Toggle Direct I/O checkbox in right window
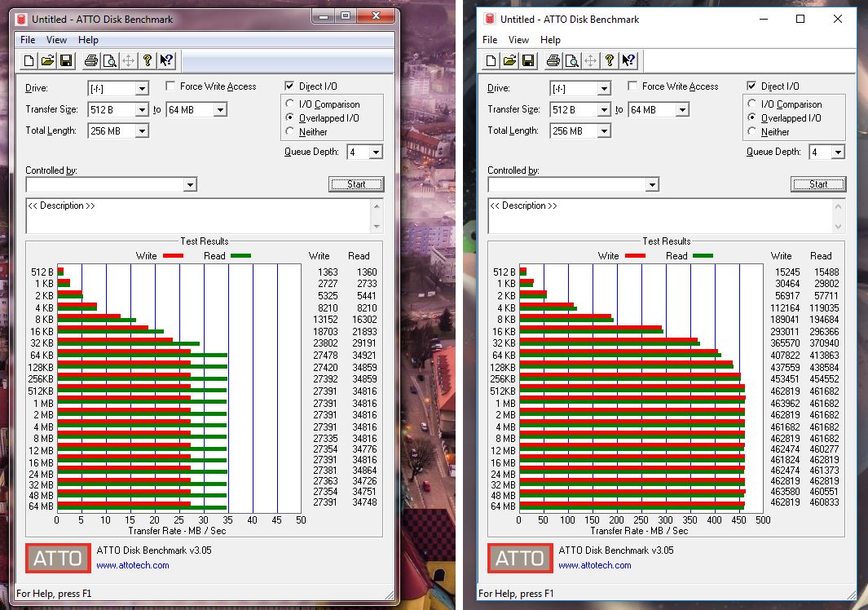 tap(751, 86)
